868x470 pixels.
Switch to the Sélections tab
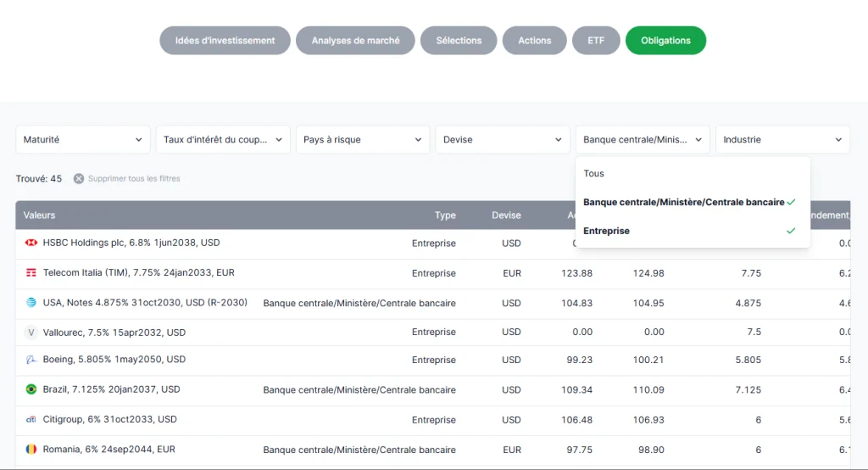(x=459, y=41)
